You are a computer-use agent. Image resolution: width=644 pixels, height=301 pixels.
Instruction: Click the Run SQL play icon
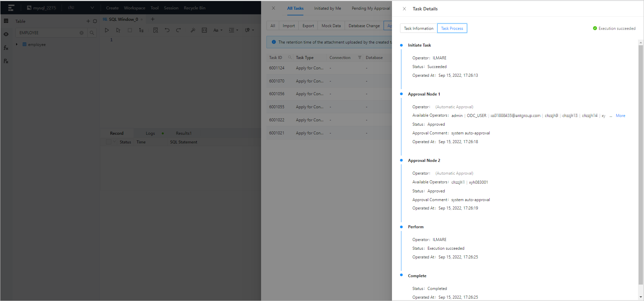(x=107, y=30)
